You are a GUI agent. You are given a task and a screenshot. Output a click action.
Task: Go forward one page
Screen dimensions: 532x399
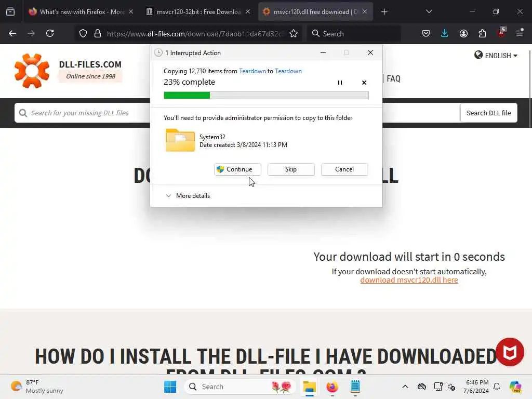[31, 33]
